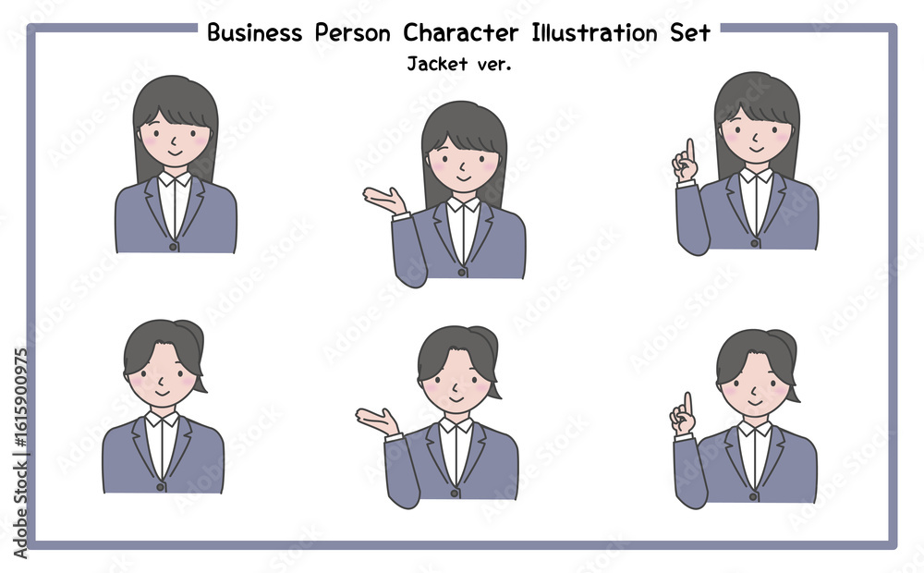Viewport: 924px width, 573px height.
Task: Click the Adobe Stock ID number on left edge
Action: coord(20,398)
